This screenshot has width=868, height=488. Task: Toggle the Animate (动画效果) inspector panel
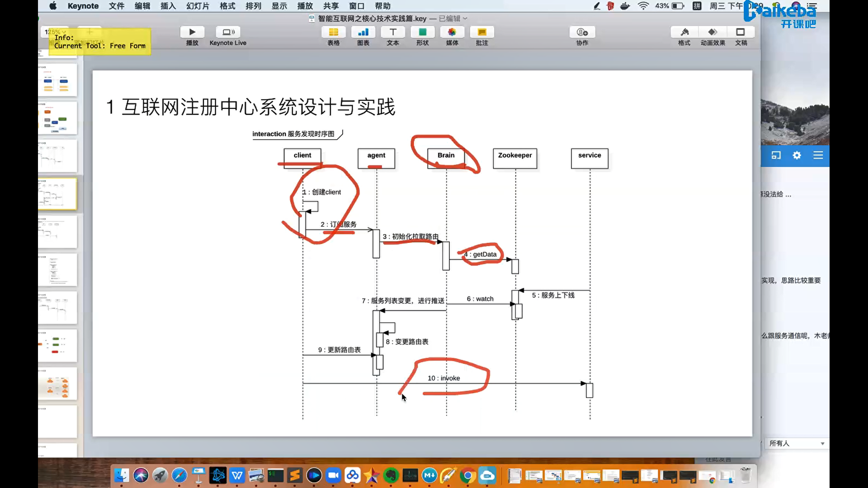(x=712, y=33)
